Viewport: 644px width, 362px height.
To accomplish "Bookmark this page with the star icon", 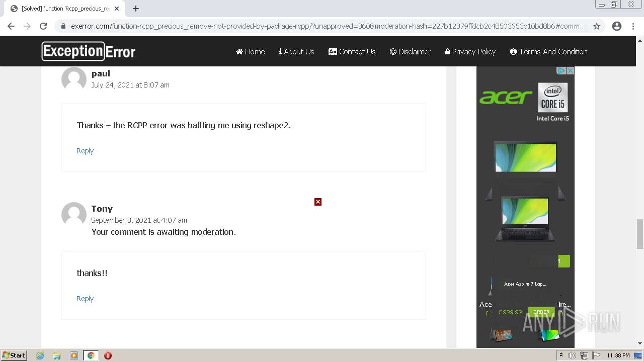I will (597, 26).
